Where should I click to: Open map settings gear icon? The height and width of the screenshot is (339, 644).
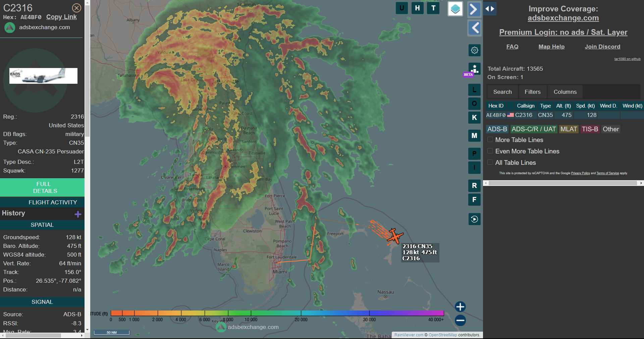coord(474,50)
